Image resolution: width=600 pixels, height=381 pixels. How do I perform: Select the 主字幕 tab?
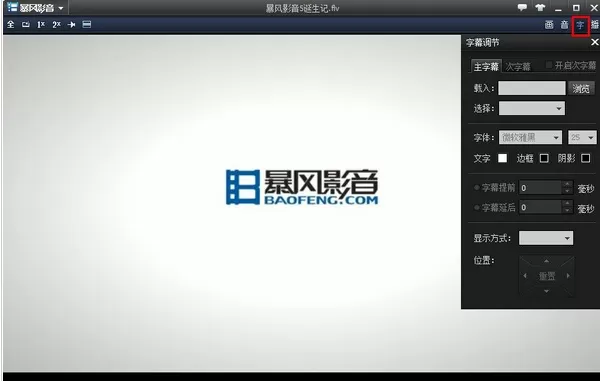coord(486,66)
